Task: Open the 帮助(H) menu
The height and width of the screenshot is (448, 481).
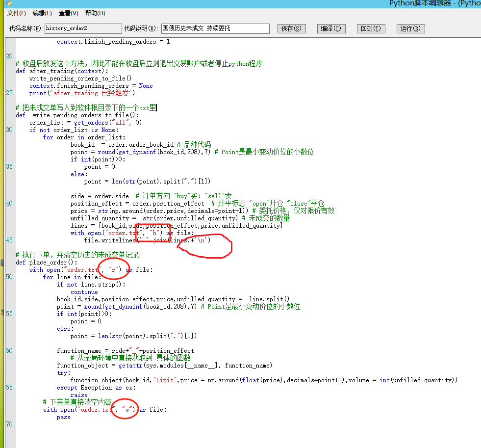Action: (x=95, y=13)
